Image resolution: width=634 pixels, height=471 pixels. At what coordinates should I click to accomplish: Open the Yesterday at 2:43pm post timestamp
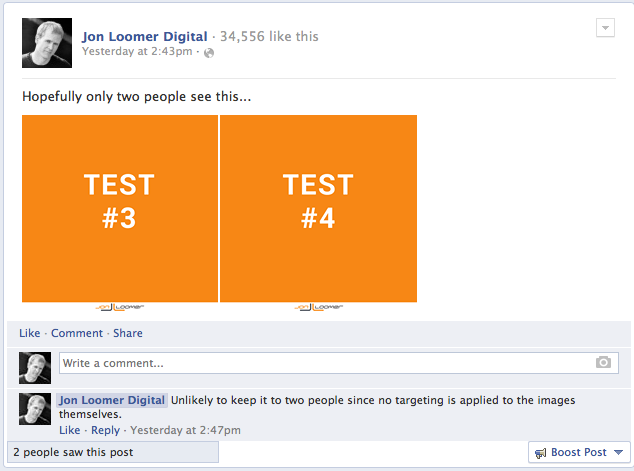[139, 51]
